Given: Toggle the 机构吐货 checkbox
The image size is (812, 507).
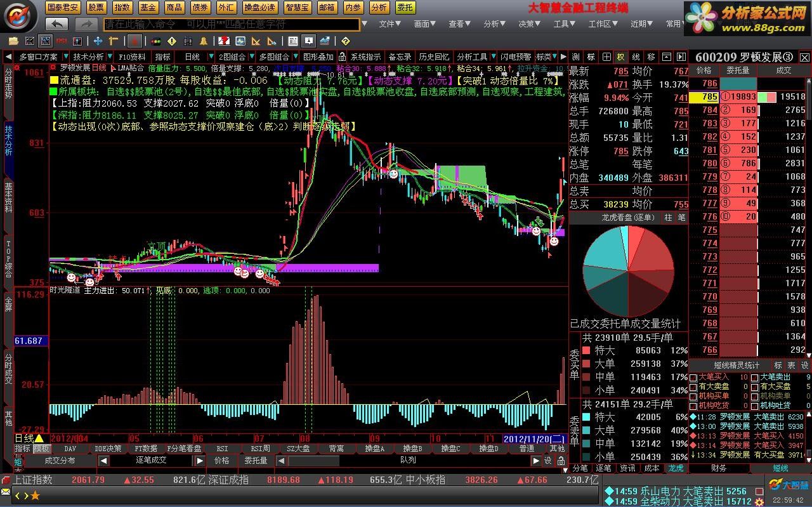Looking at the screenshot, I should click(x=754, y=405).
